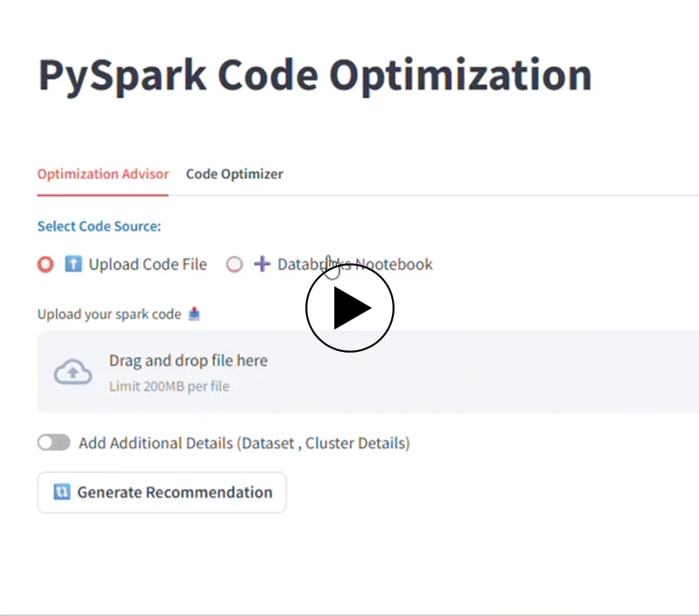699x616 pixels.
Task: Choose the Databricks Notebook radio button
Action: click(234, 264)
